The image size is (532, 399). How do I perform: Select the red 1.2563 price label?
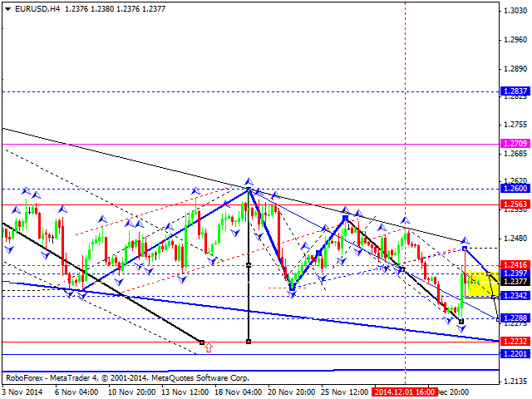pyautogui.click(x=513, y=204)
